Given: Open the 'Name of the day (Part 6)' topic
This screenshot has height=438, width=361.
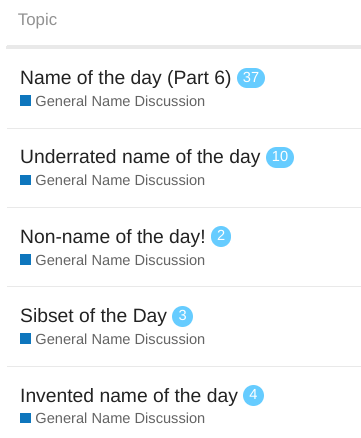Looking at the screenshot, I should [125, 78].
